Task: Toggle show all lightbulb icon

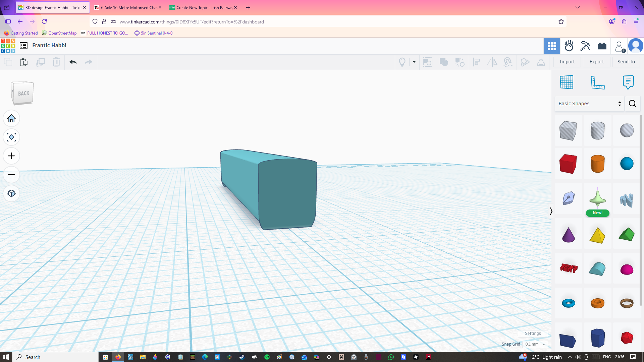Action: tap(402, 62)
